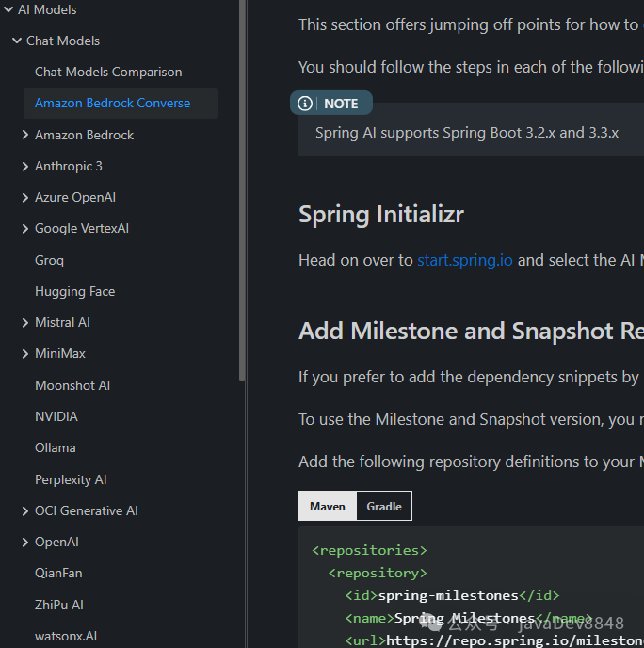The width and height of the screenshot is (644, 648).
Task: Open Chat Models Comparison page
Action: point(108,72)
